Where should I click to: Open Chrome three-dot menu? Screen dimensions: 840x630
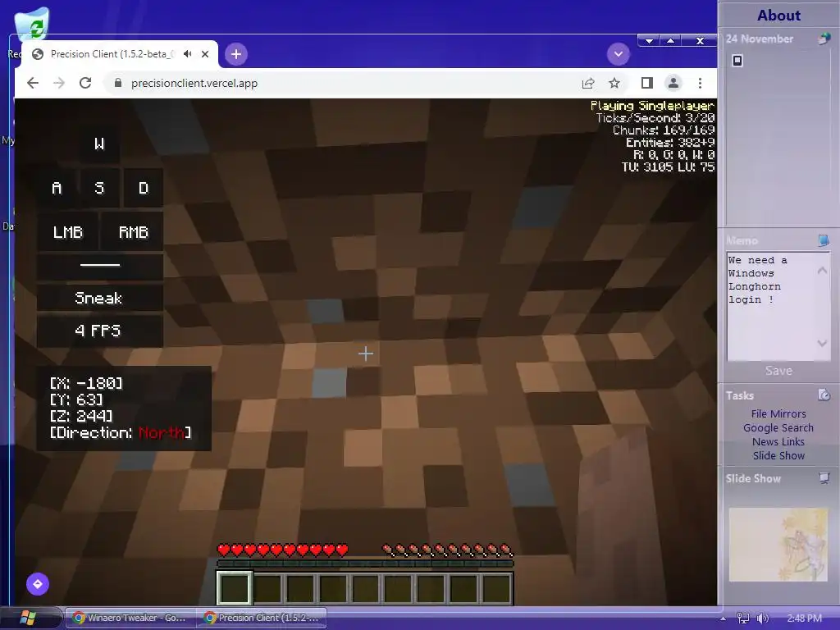click(x=700, y=83)
